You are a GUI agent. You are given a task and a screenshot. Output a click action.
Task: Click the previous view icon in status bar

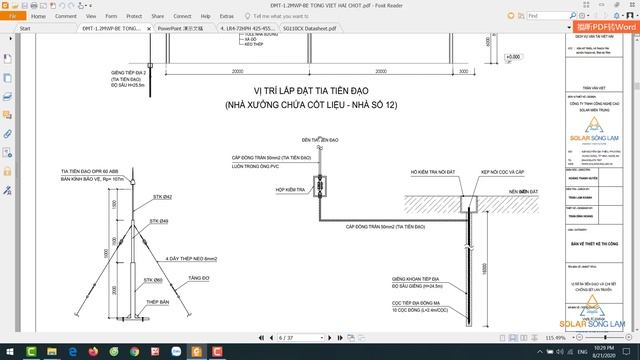pos(351,338)
